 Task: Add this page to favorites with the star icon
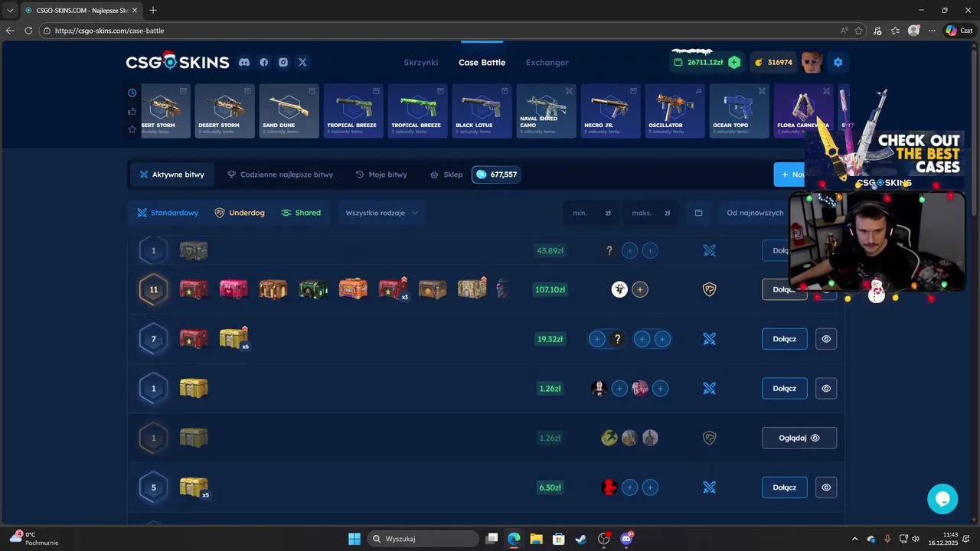click(859, 31)
